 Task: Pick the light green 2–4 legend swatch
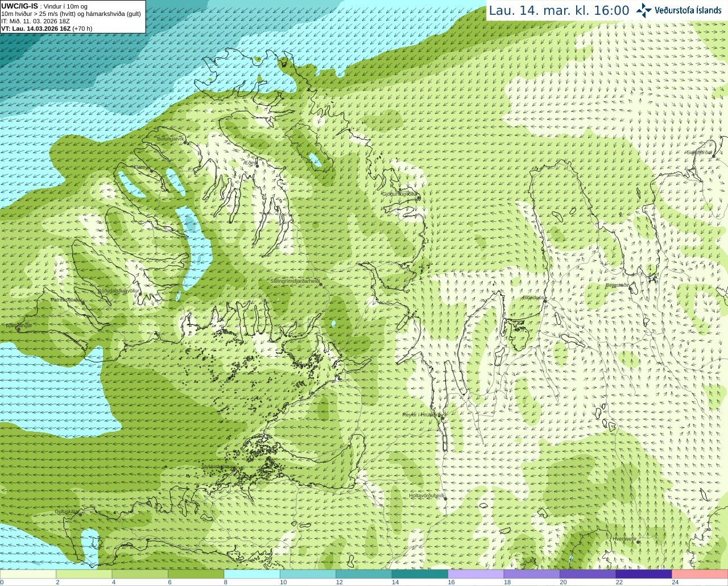point(84,574)
